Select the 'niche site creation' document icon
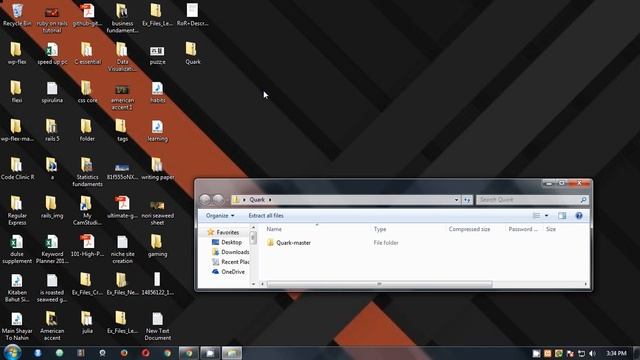The image size is (640, 360). point(122,249)
